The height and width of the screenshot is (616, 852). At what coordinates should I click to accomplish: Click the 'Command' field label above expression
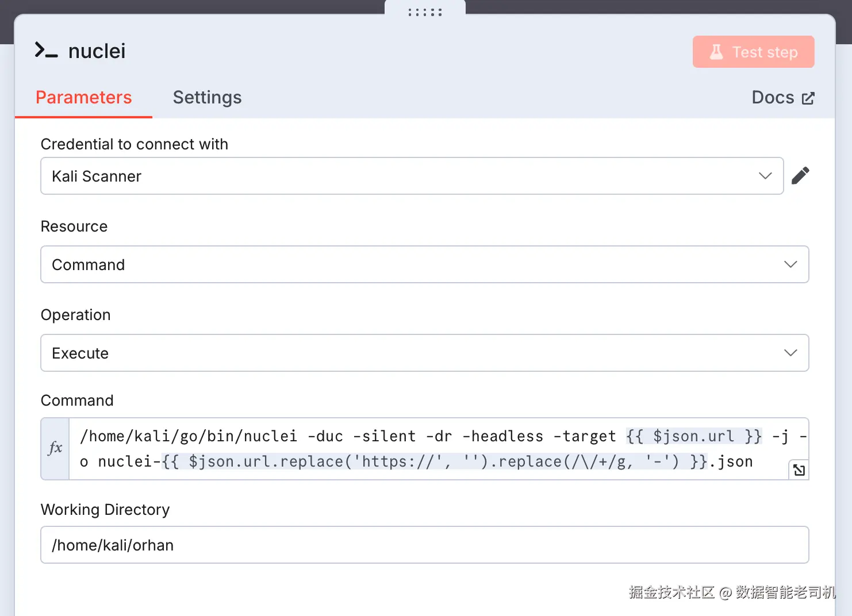tap(77, 401)
